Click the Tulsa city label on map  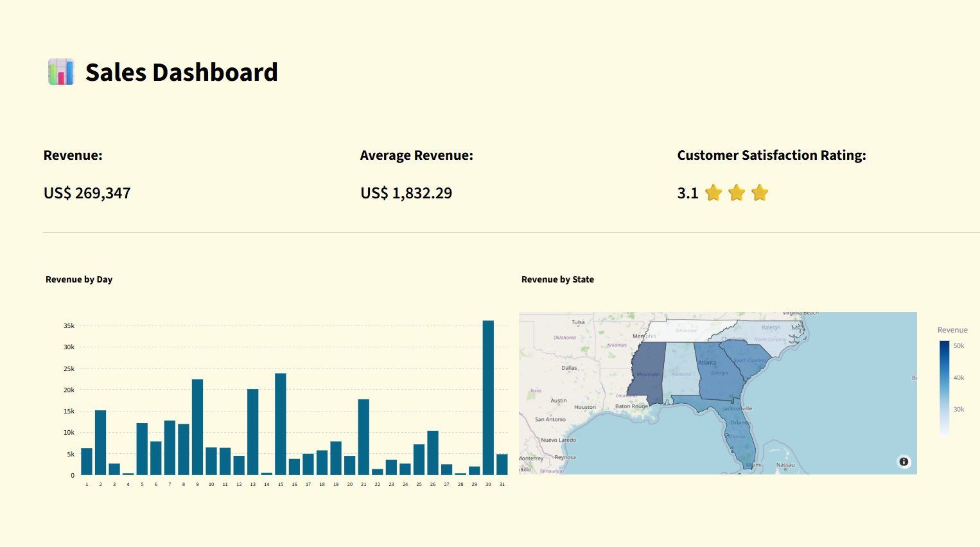tap(578, 322)
